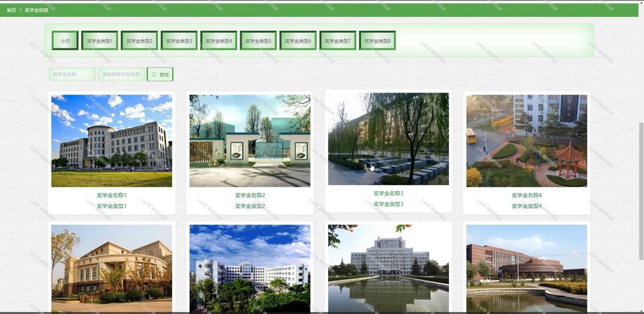The height and width of the screenshot is (314, 644).
Task: Click 奖学金类型2 label under second card
Action: [x=250, y=206]
